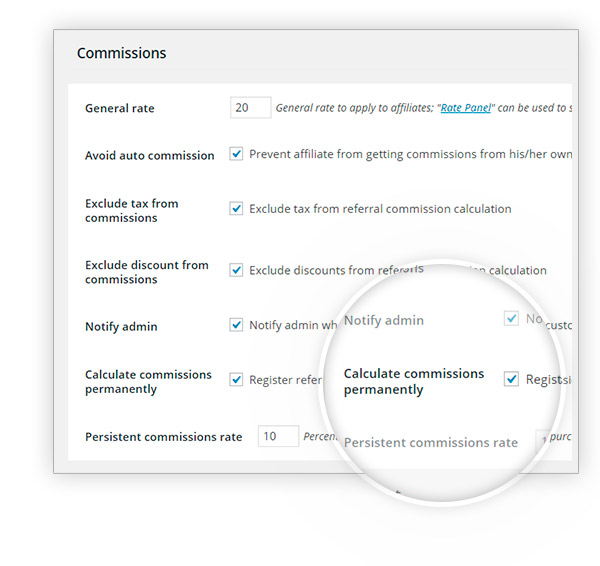The image size is (600, 566).
Task: Click the Exclude tax from commissions label
Action: [x=132, y=210]
